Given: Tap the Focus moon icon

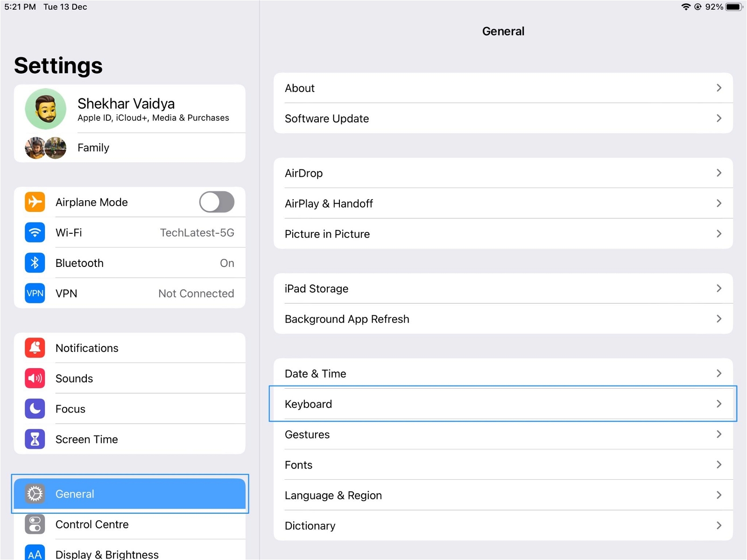Looking at the screenshot, I should [35, 408].
